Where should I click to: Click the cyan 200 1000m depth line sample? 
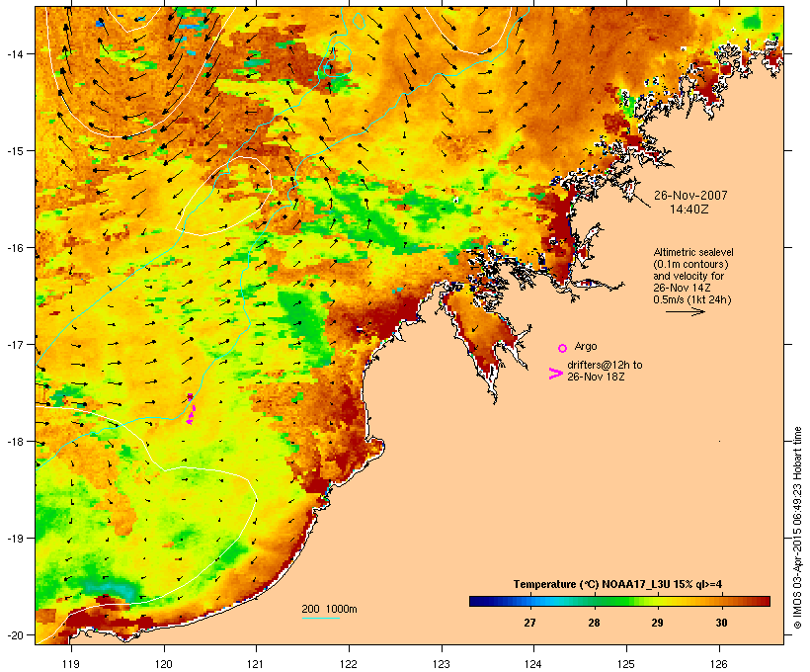coord(320,619)
